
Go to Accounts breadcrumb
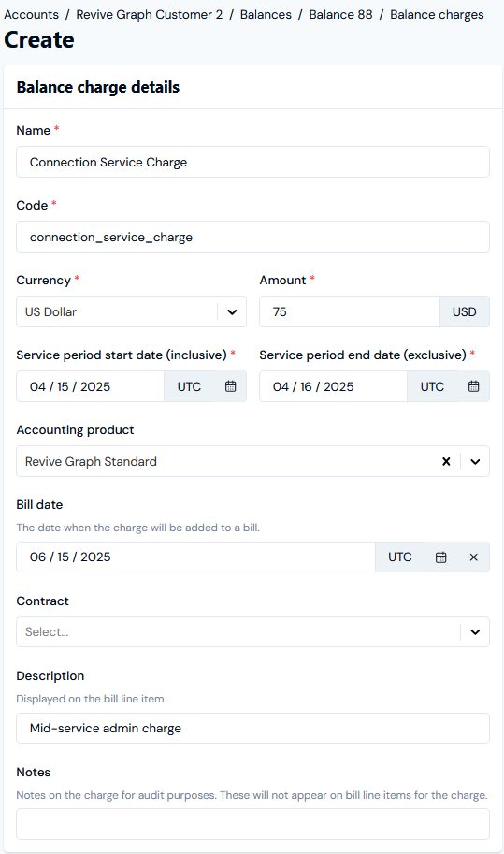pos(31,15)
